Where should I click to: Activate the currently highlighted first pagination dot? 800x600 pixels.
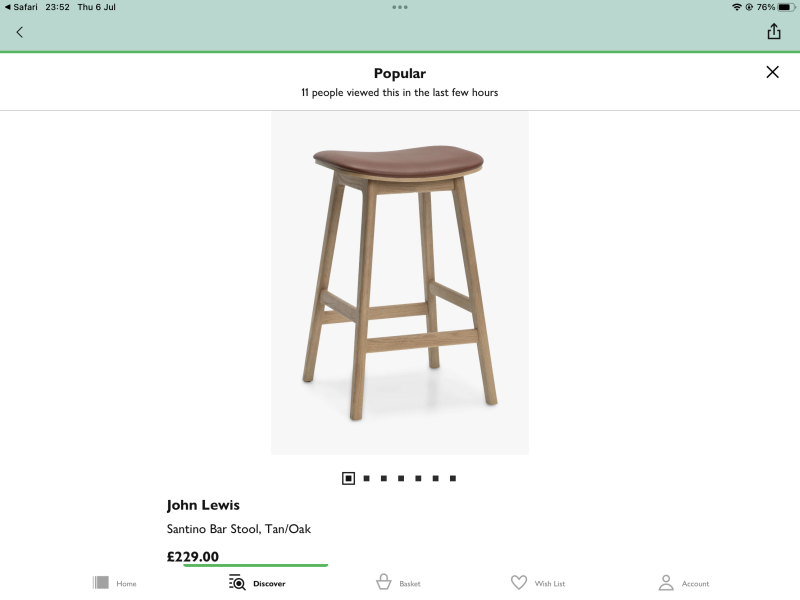tap(347, 478)
